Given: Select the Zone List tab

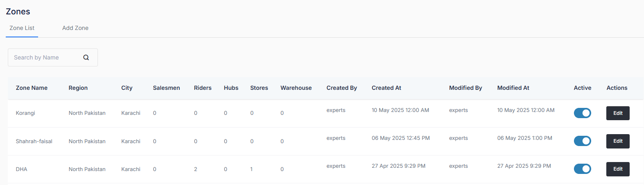Looking at the screenshot, I should [22, 28].
